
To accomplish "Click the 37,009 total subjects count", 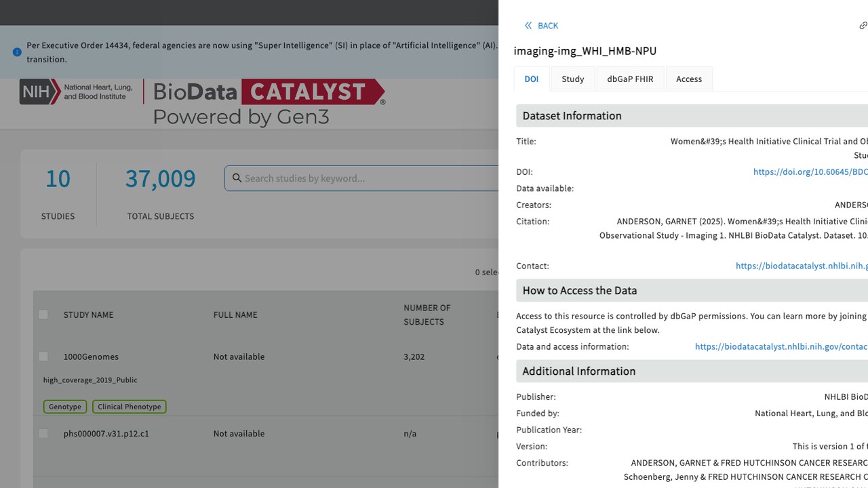I will [x=161, y=179].
